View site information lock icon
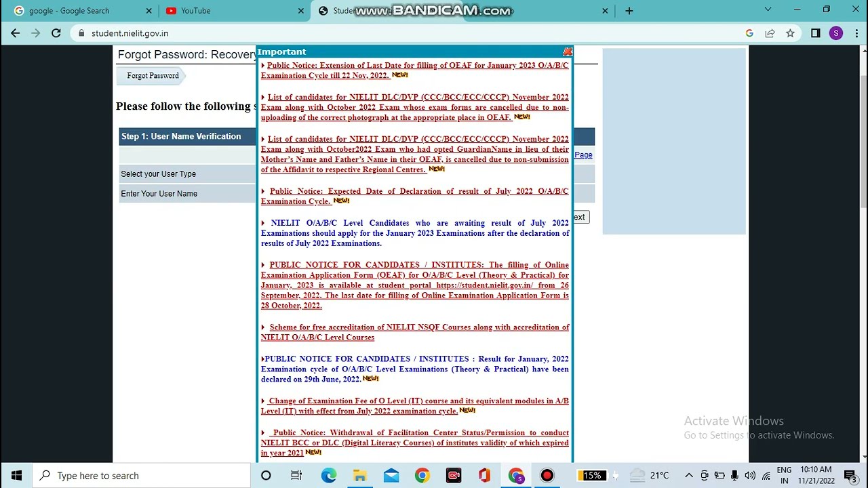The width and height of the screenshot is (868, 488). 81,33
